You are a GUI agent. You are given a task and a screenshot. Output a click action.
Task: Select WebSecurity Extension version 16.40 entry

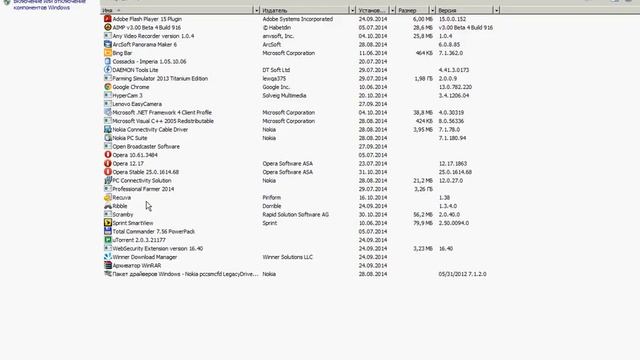point(158,249)
